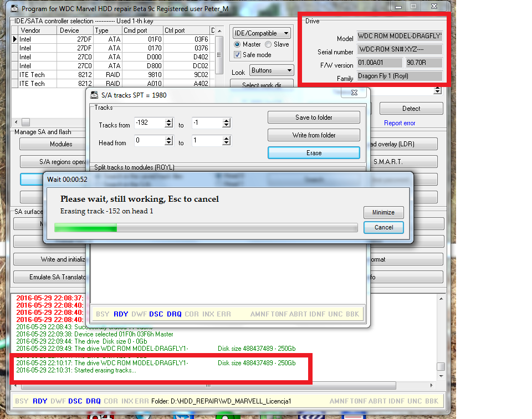Click the Serial number field

[400, 49]
